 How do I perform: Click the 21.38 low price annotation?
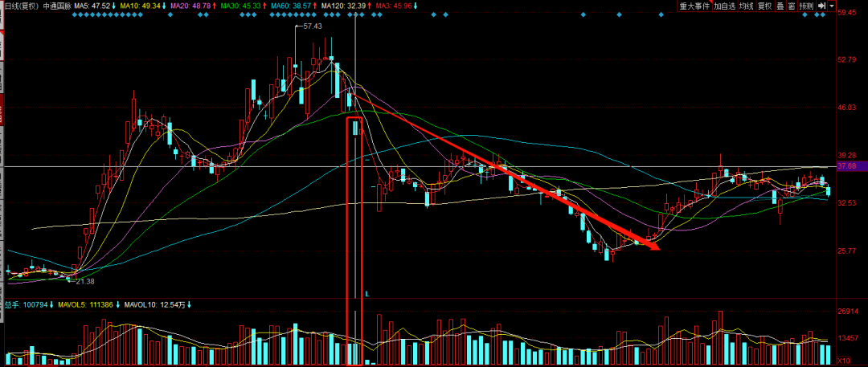pyautogui.click(x=84, y=281)
